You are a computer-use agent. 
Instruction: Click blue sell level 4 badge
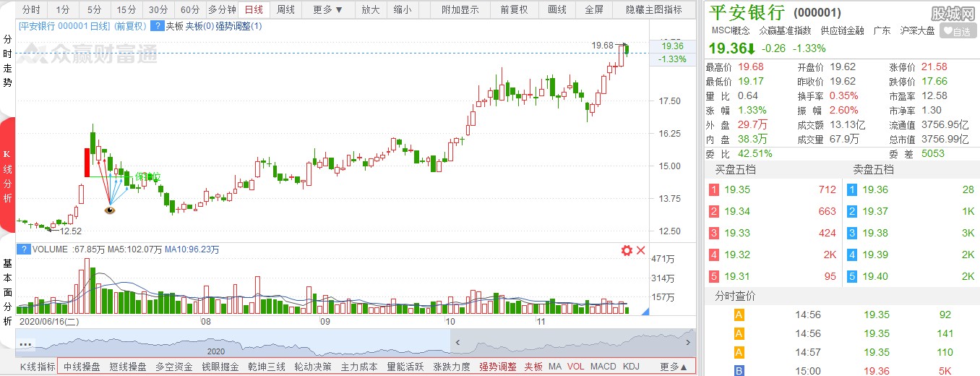852,255
